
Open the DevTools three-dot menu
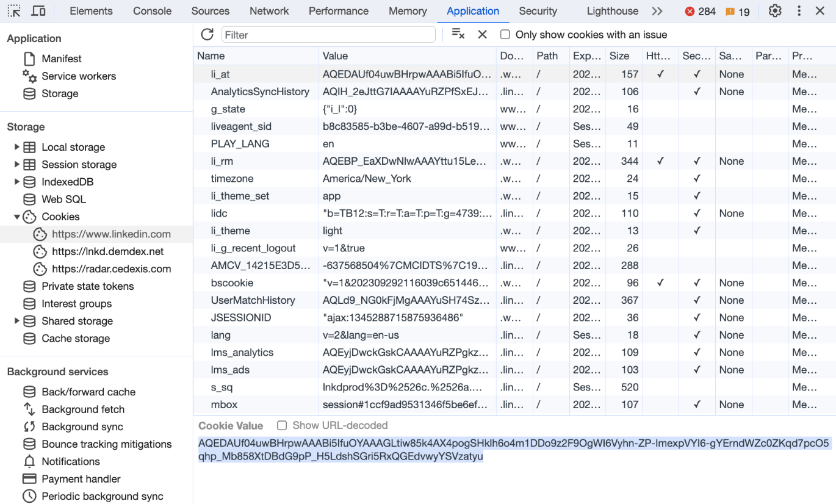click(799, 11)
